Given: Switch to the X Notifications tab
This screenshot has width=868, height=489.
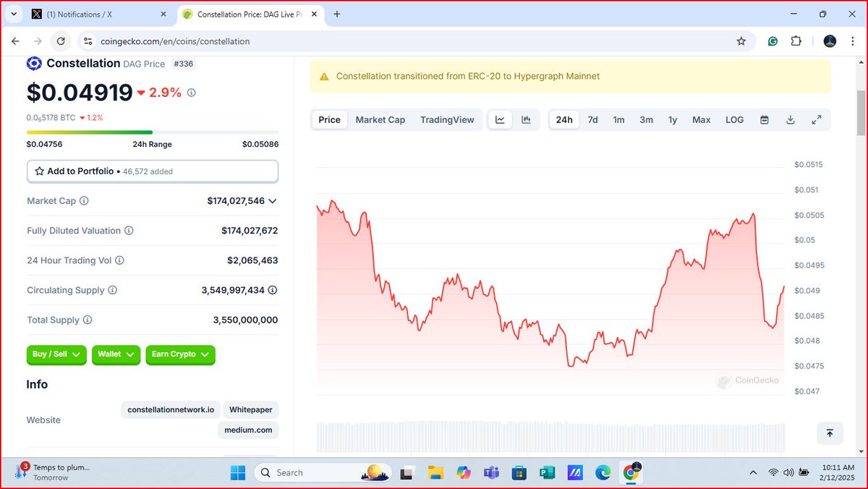Looking at the screenshot, I should coord(98,14).
